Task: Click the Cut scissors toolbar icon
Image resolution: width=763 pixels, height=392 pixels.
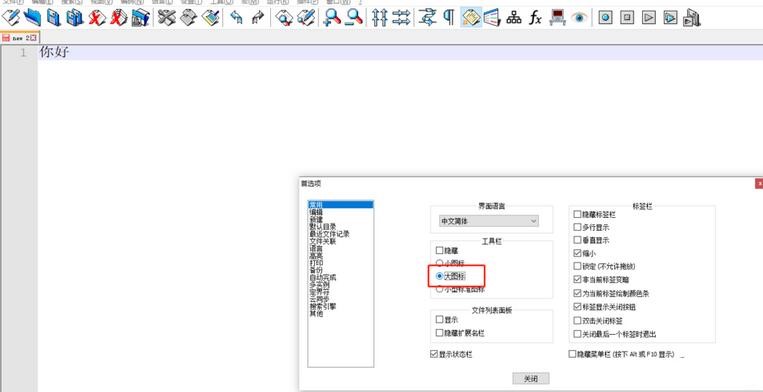Action: tap(166, 18)
